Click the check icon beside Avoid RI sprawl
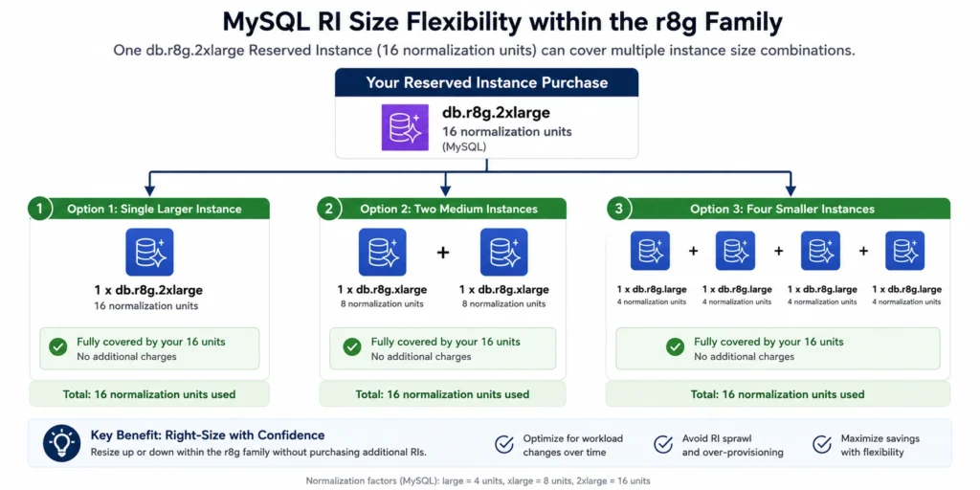 663,444
